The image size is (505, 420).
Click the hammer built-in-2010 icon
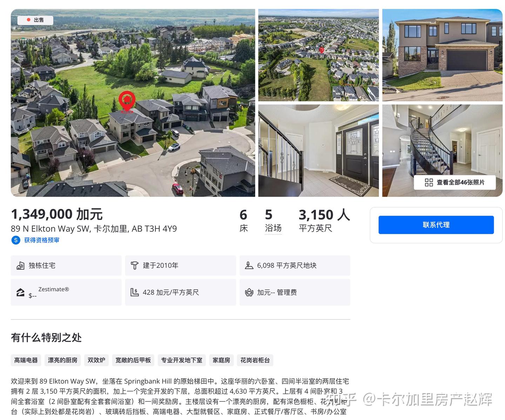(x=134, y=265)
